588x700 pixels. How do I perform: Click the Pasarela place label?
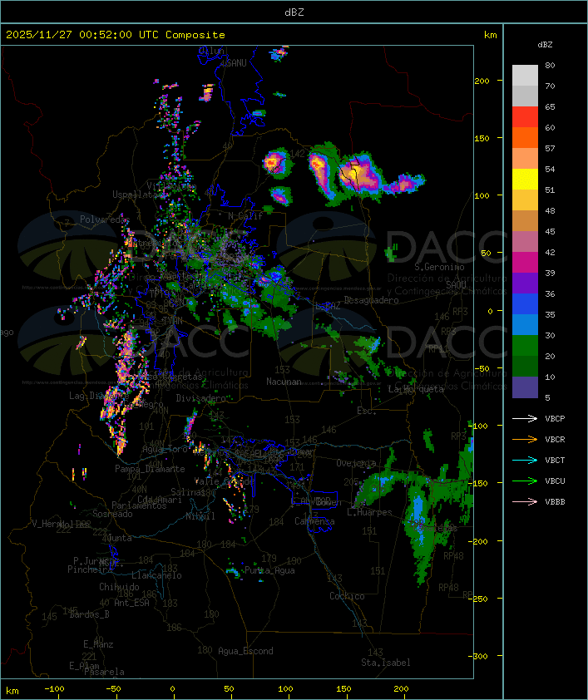click(105, 672)
